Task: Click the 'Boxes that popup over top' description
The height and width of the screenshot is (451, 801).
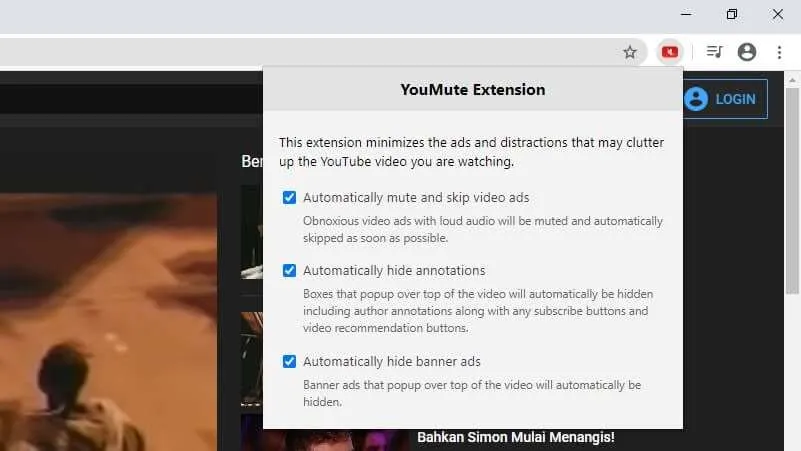Action: point(478,311)
